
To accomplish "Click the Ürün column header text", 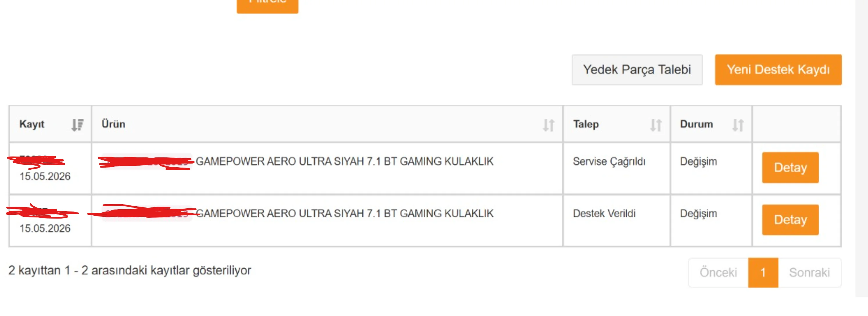I will (x=113, y=124).
